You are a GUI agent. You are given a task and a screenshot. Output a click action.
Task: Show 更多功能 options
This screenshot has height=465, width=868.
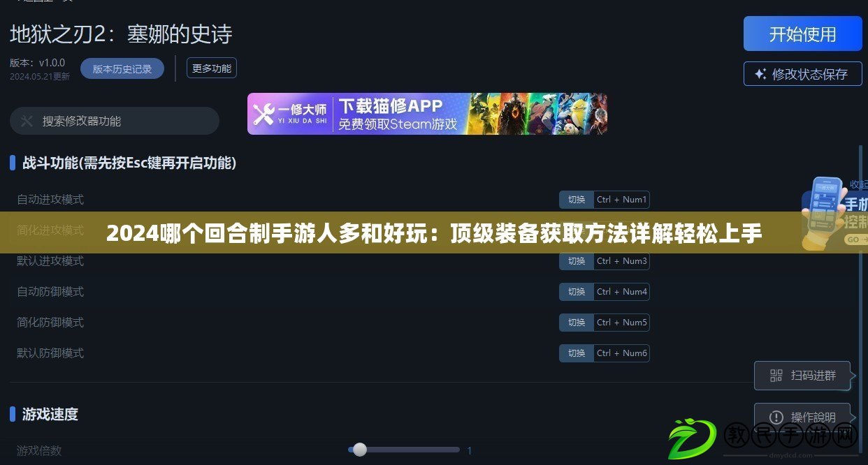coord(212,68)
